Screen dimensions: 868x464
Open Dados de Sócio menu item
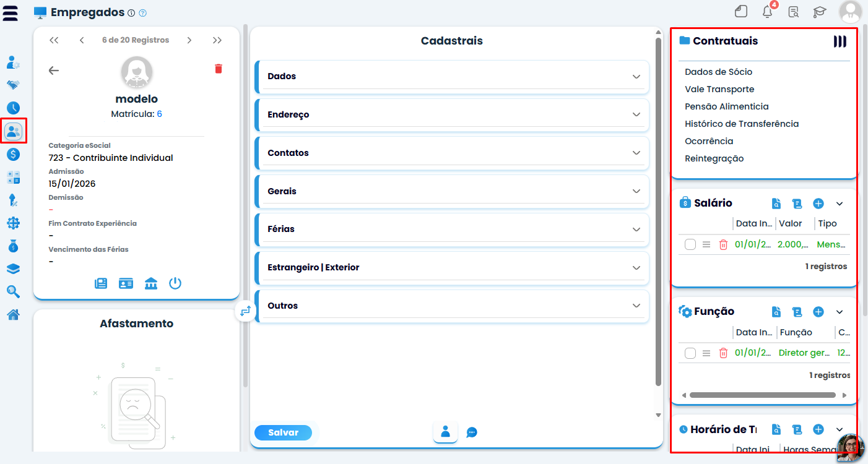(x=718, y=72)
